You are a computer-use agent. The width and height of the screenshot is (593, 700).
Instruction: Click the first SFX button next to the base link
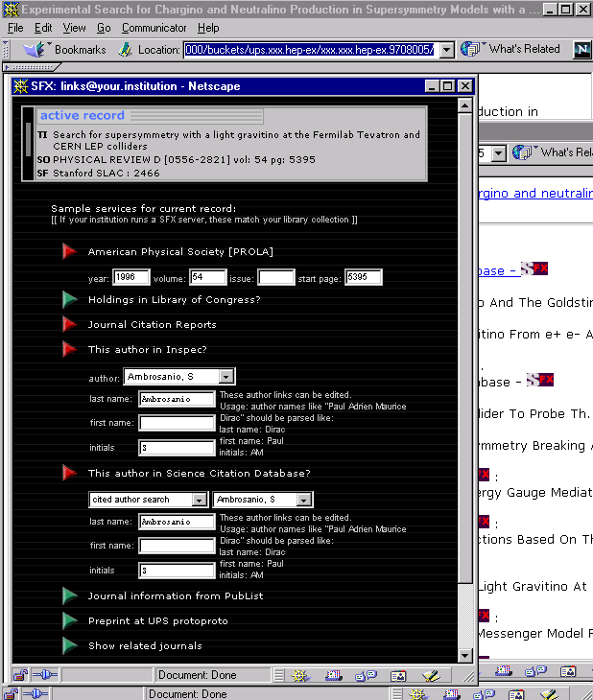tap(534, 268)
